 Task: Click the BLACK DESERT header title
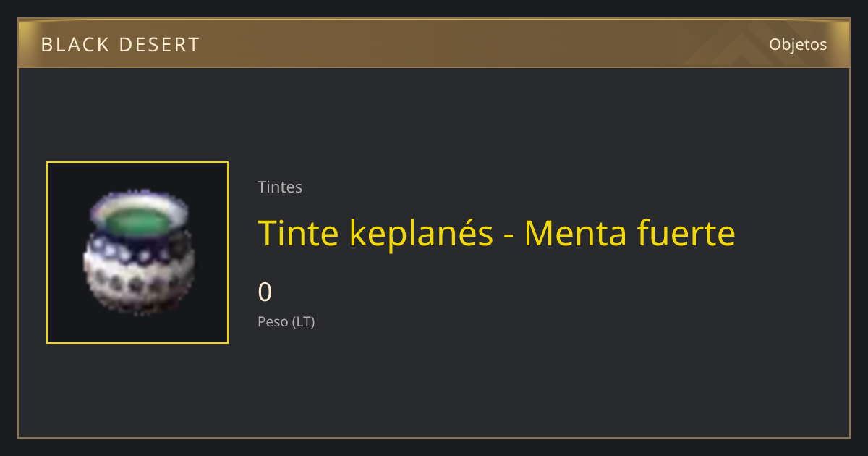[x=120, y=45]
